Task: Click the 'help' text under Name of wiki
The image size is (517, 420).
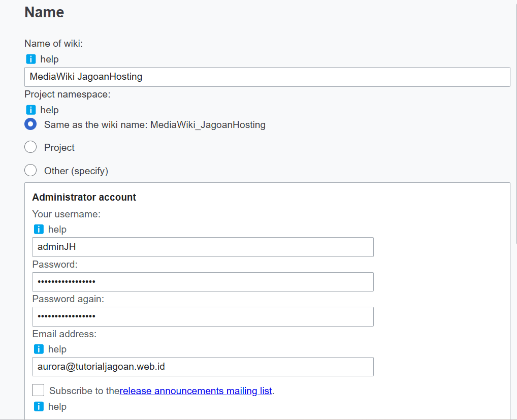Action: pyautogui.click(x=49, y=59)
